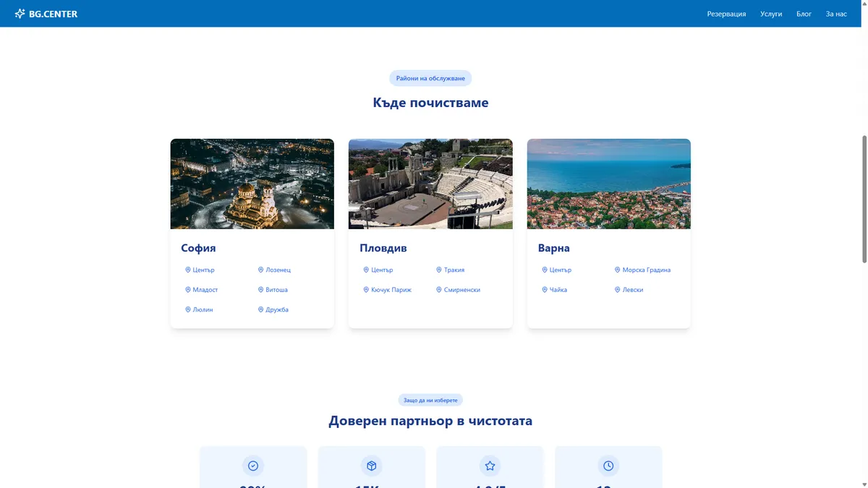The width and height of the screenshot is (868, 488).
Task: Open the Лозенец neighborhood link
Action: (275, 270)
